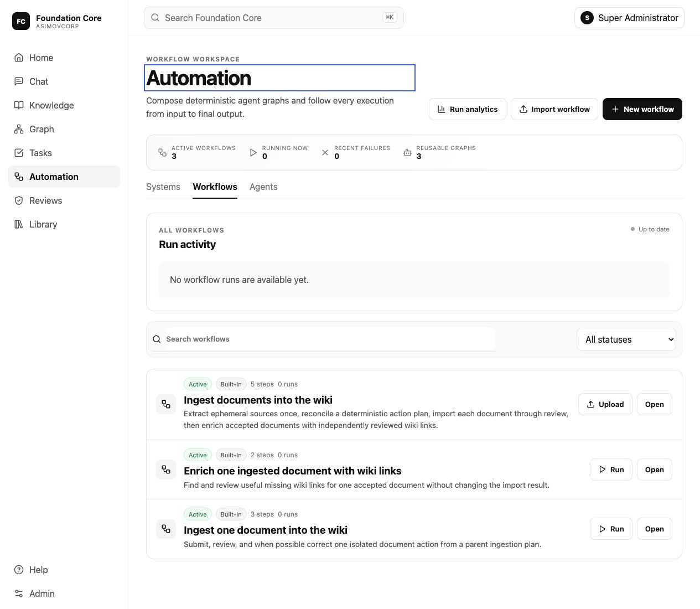Click the S avatar icon
This screenshot has width=700, height=609.
[x=587, y=18]
